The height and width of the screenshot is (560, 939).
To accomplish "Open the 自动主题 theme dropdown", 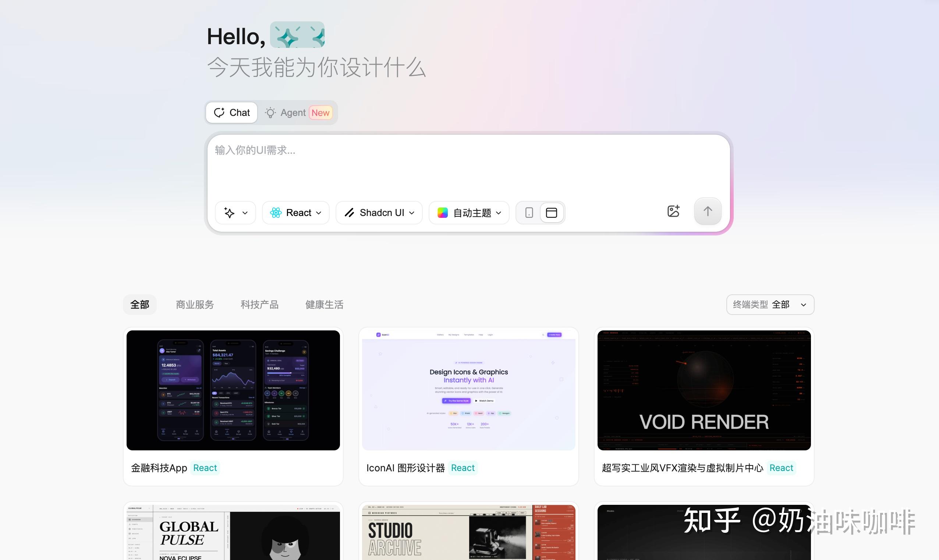I will pyautogui.click(x=469, y=212).
